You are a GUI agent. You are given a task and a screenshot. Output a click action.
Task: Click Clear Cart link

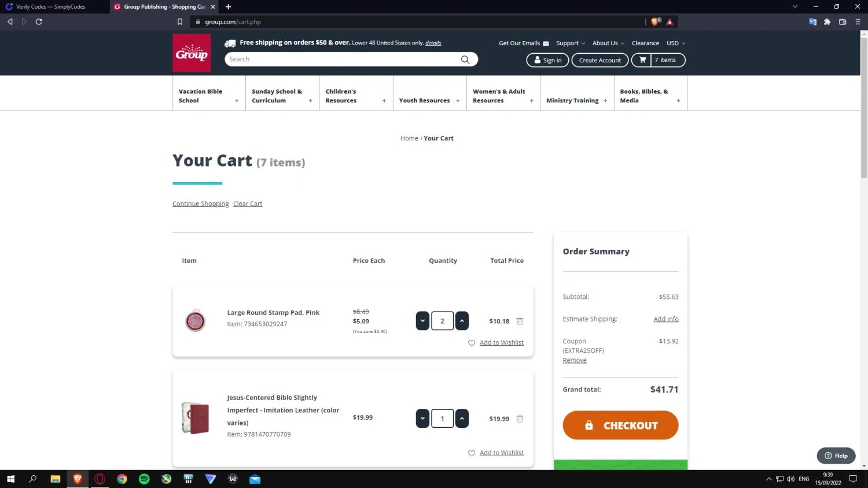click(248, 204)
